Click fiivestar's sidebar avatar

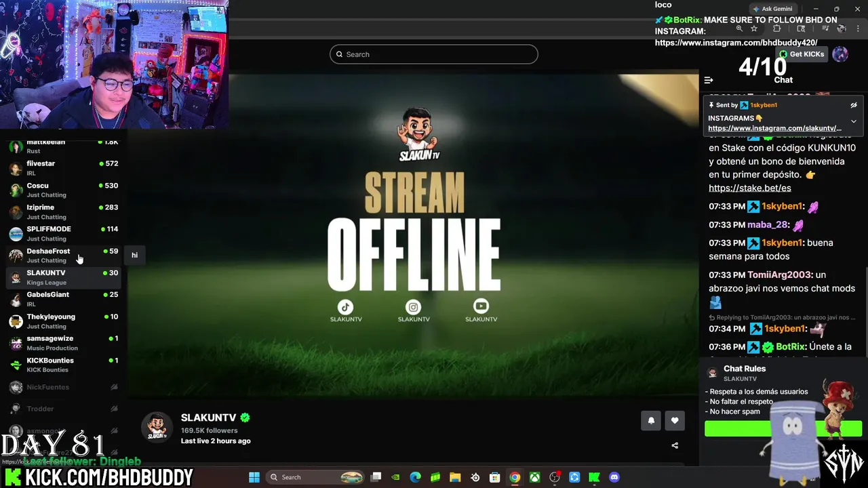coord(16,168)
